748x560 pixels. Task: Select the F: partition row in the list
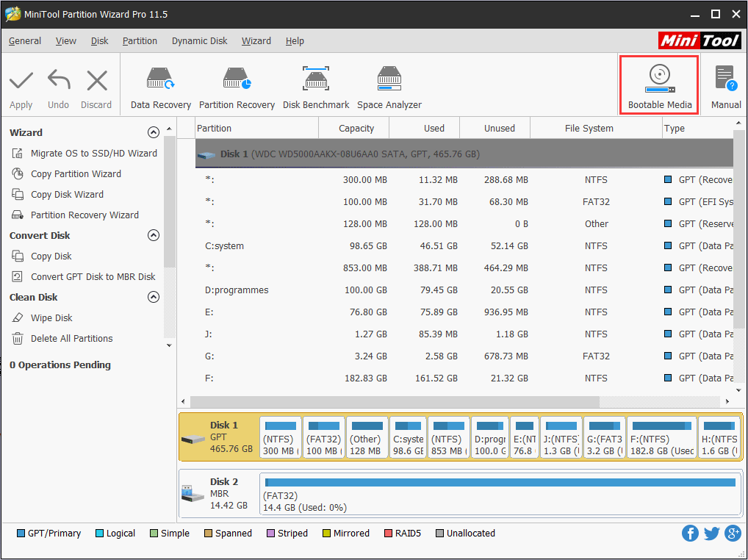coord(464,378)
